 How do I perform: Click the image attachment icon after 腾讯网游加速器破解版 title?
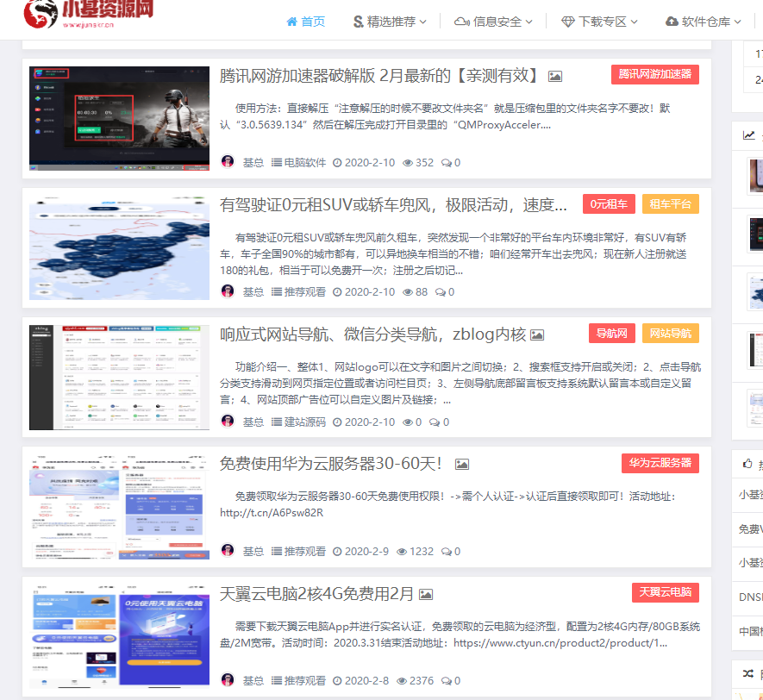(x=555, y=75)
